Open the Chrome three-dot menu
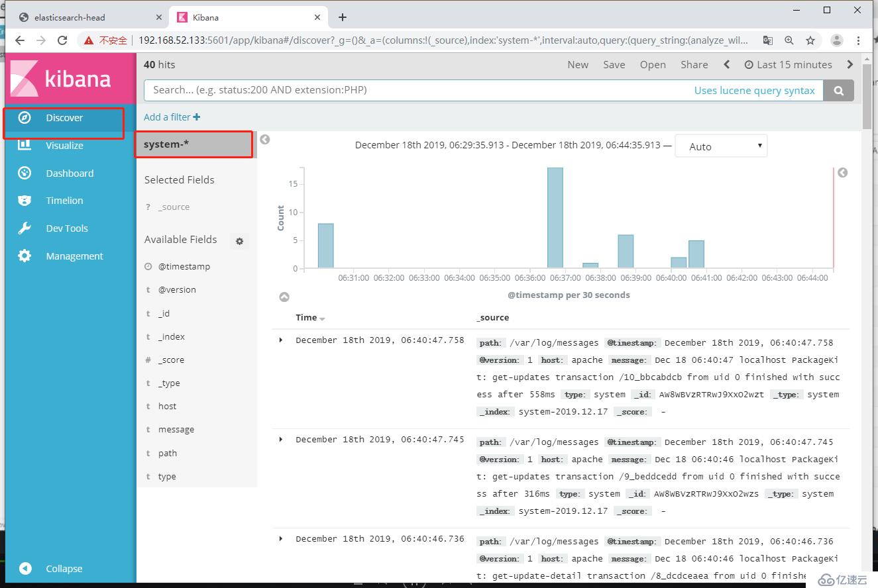878x588 pixels. [x=859, y=40]
